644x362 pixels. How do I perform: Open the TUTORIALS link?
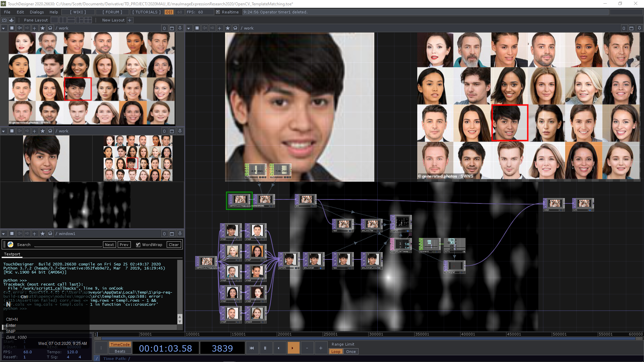[146, 12]
